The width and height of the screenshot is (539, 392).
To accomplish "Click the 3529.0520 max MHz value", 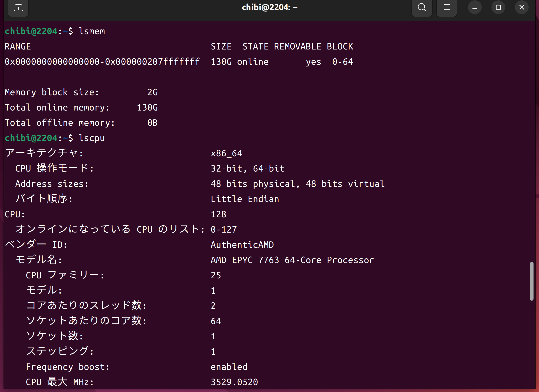I will (234, 382).
